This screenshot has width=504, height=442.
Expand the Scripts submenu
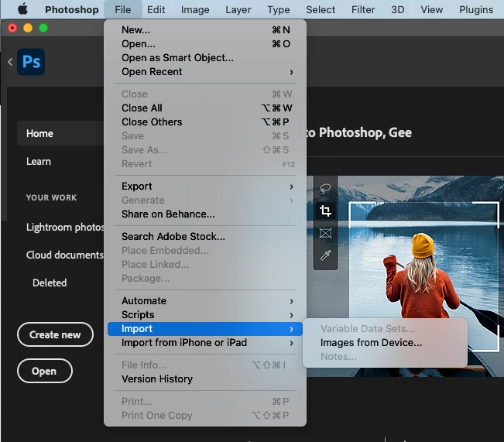point(205,315)
